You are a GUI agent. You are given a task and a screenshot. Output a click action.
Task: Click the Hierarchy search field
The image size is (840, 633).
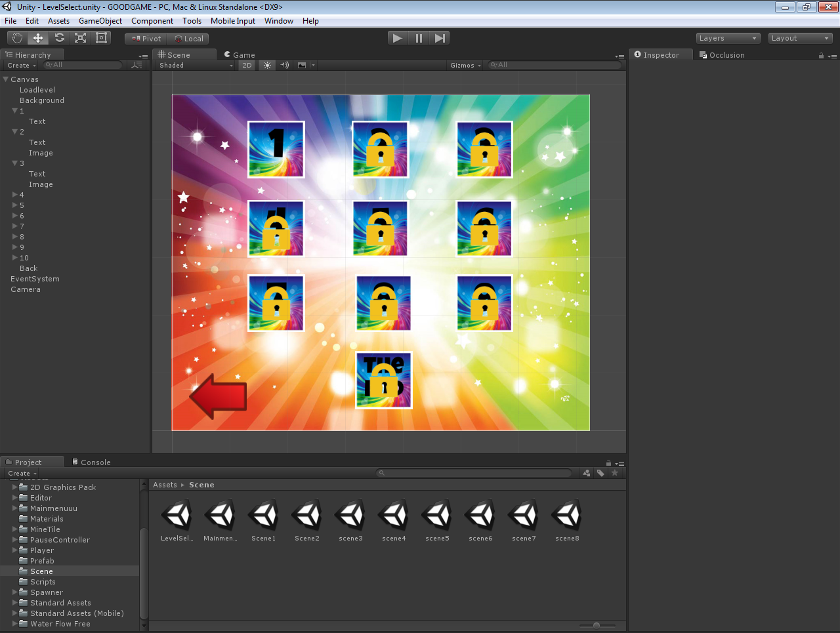pyautogui.click(x=83, y=65)
